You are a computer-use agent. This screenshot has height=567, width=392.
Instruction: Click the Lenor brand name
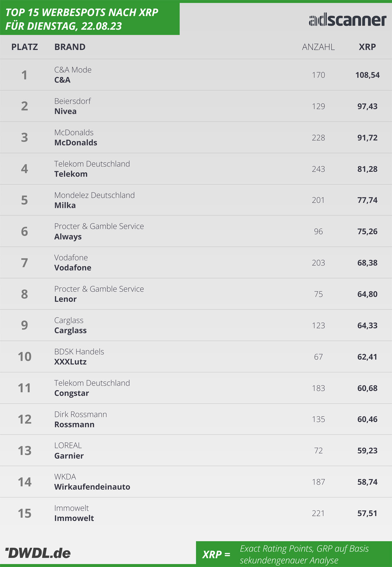pos(65,299)
